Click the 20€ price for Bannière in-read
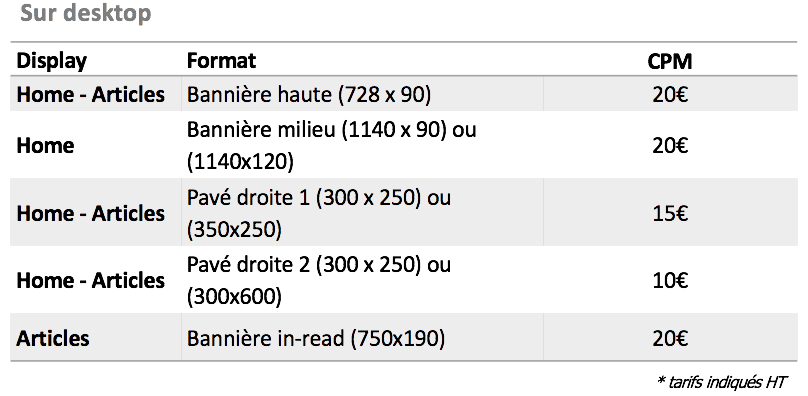This screenshot has height=396, width=808. 670,339
